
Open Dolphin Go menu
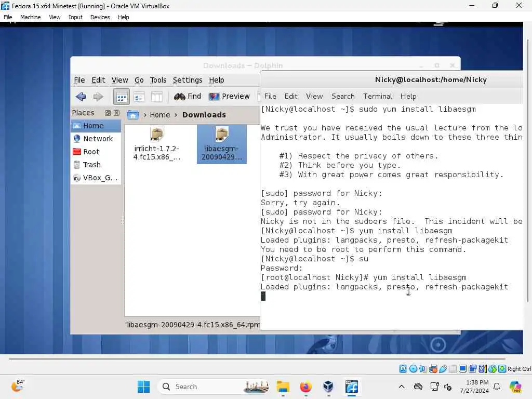(x=139, y=80)
